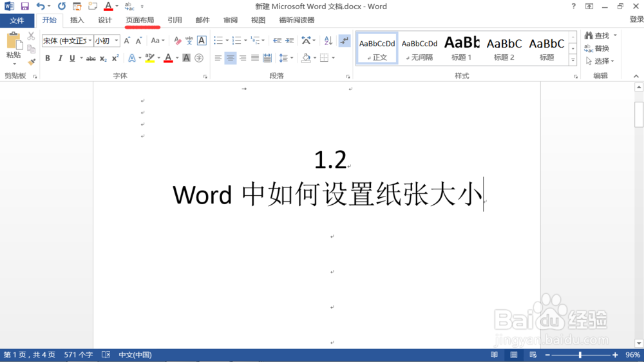Switch to the 视图 (View) tab
This screenshot has width=644, height=362.
coord(258,20)
